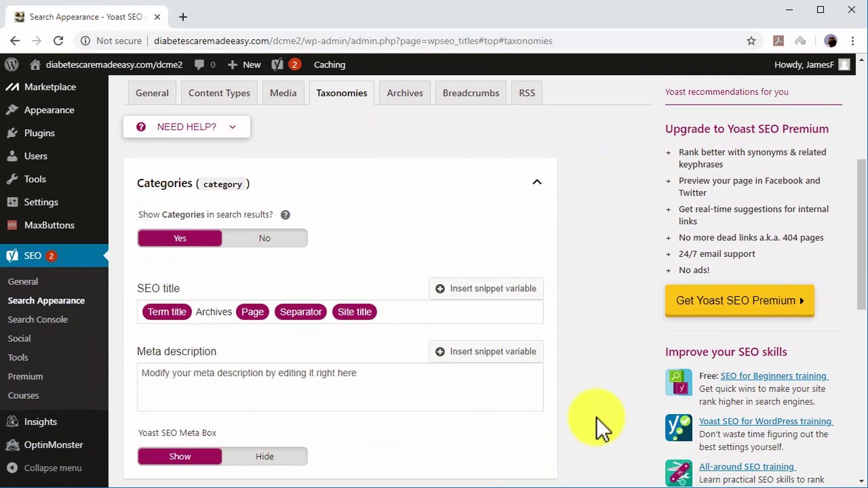Switch to the RSS tab
The width and height of the screenshot is (868, 488).
[527, 93]
